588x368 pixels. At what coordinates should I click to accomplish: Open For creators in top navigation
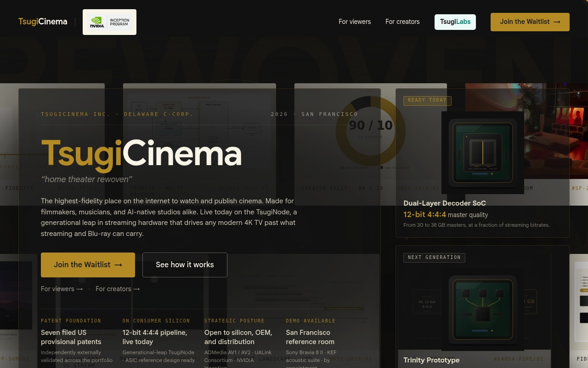point(402,22)
